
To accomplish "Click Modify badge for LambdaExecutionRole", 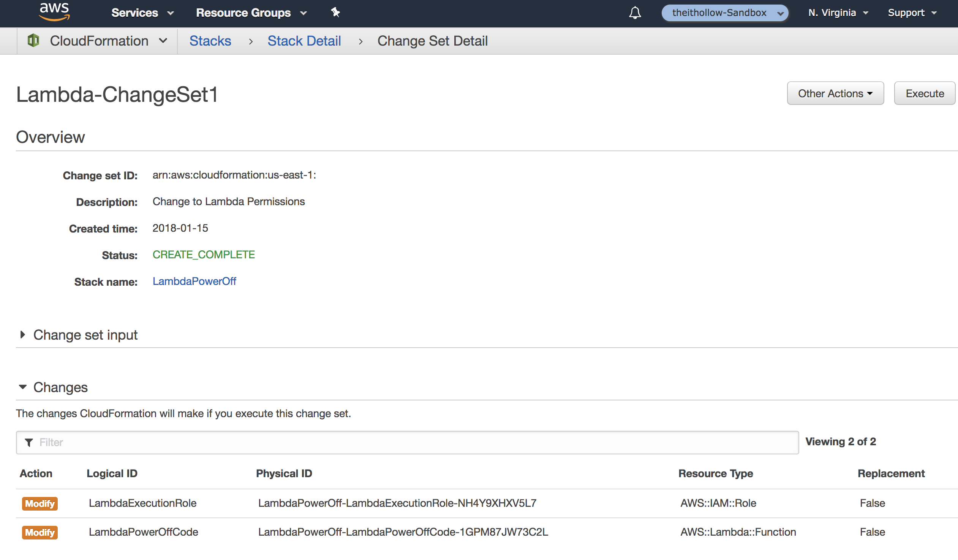I will coord(40,503).
